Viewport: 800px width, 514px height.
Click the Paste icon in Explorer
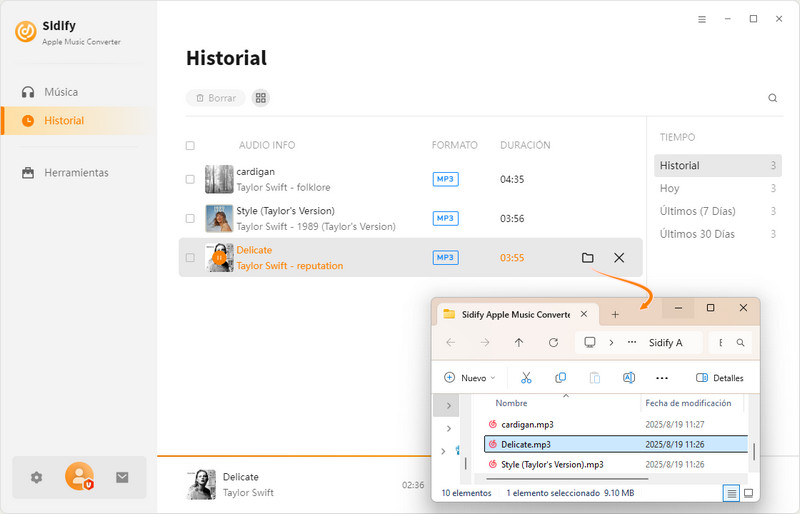coord(594,378)
